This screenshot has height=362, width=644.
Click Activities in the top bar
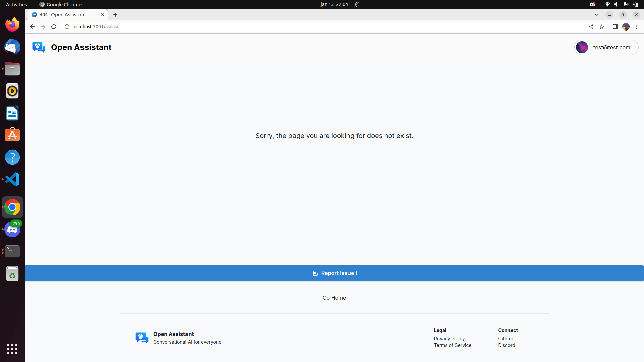click(x=16, y=4)
